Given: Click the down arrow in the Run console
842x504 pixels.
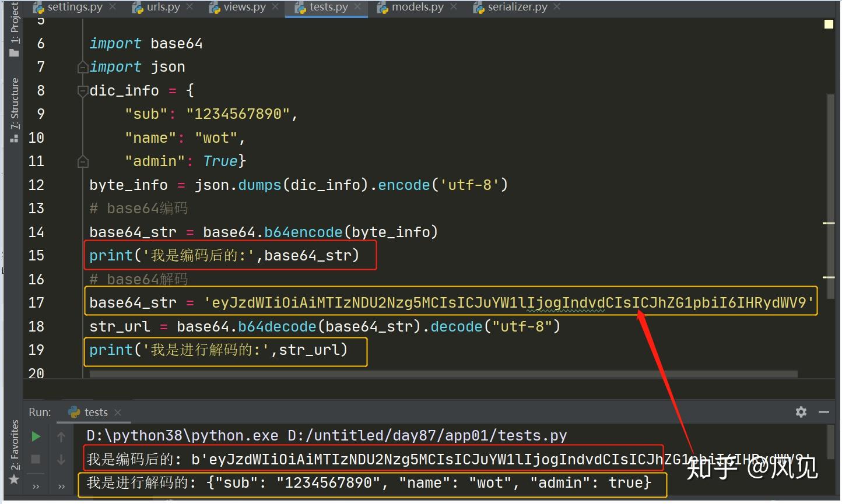Looking at the screenshot, I should 61,460.
